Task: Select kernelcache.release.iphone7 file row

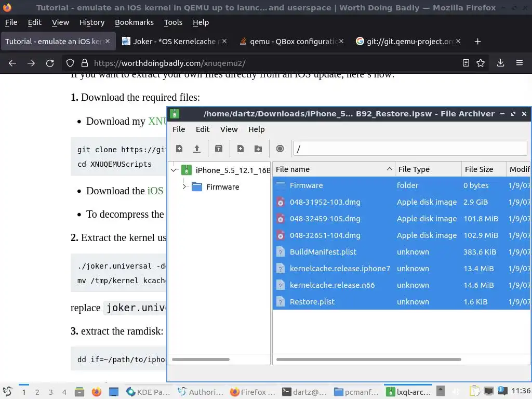Action: point(402,269)
